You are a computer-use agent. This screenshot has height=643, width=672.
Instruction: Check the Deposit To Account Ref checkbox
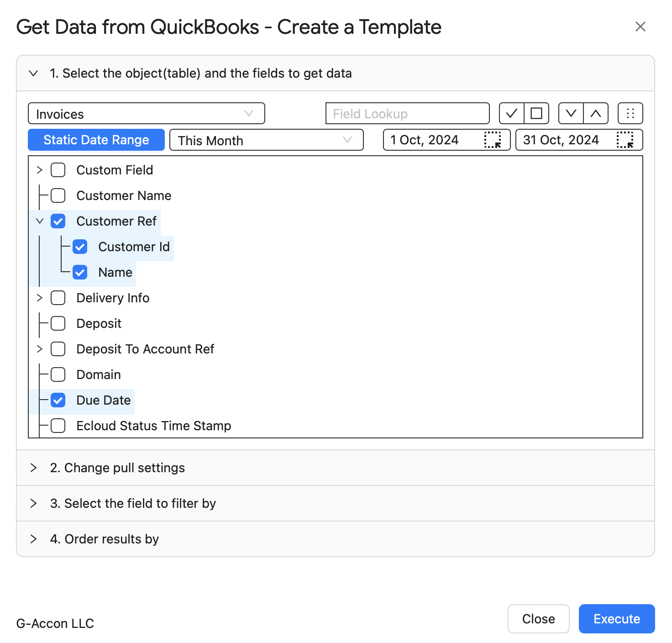click(58, 349)
